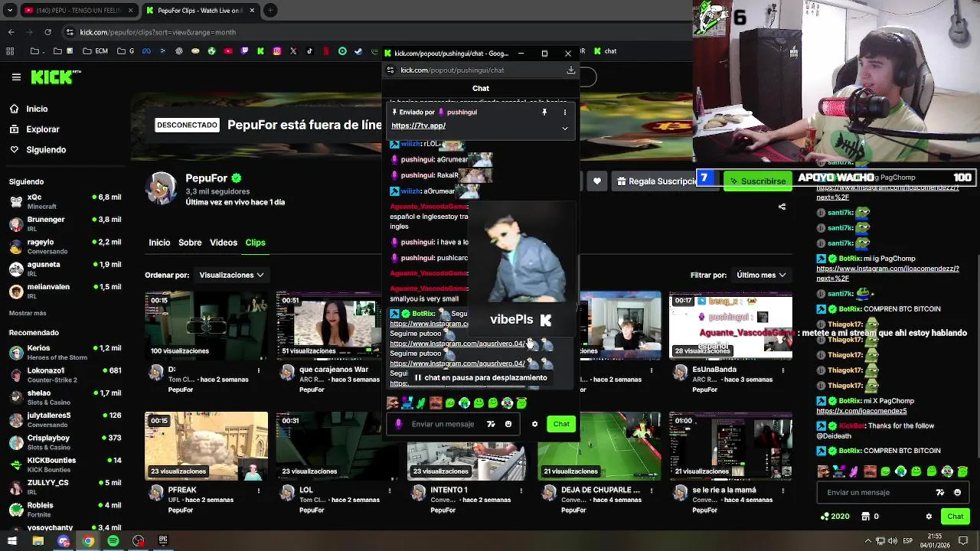Click the heart follow button

click(x=597, y=181)
